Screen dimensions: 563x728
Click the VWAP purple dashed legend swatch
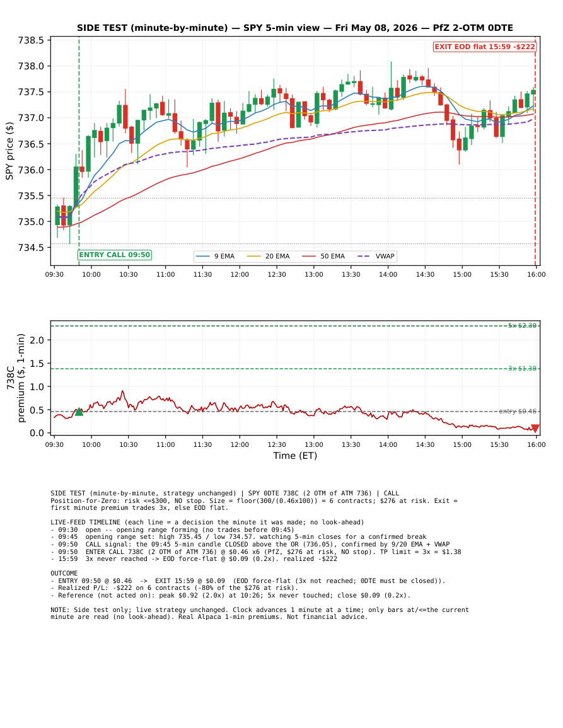(364, 257)
